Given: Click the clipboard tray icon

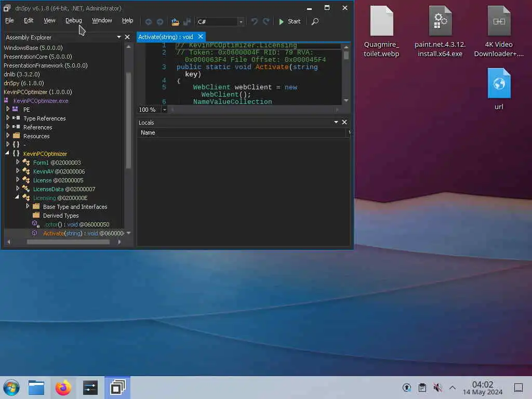Looking at the screenshot, I should pos(422,388).
